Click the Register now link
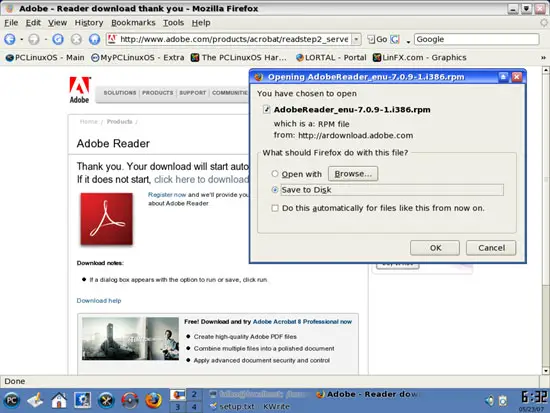Viewport: 550px width, 413px height. [x=167, y=194]
